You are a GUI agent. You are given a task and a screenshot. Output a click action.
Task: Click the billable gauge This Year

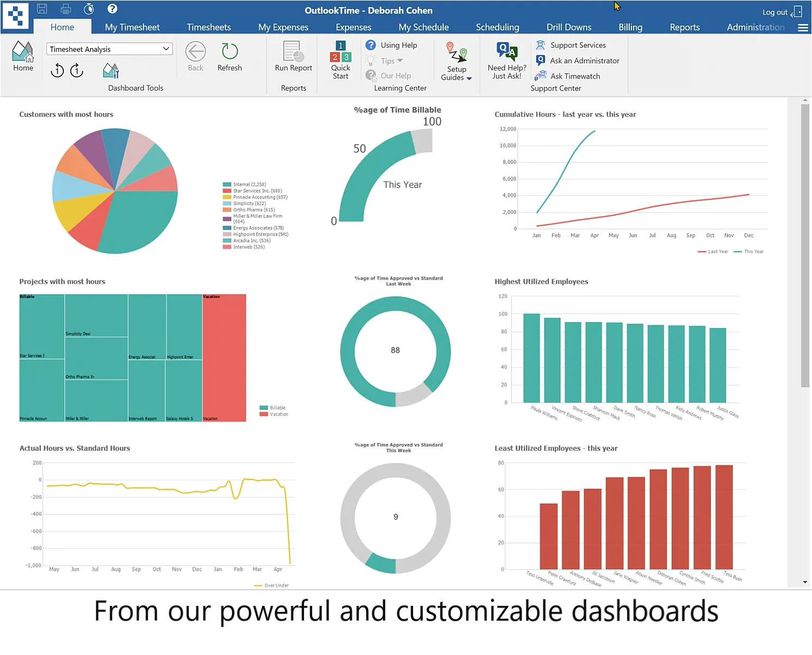coord(386,175)
